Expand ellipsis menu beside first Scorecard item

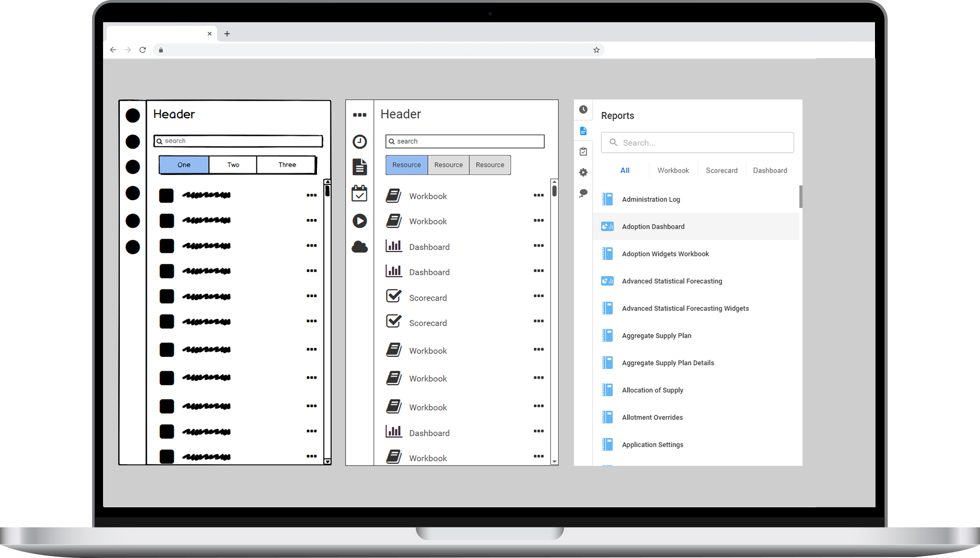point(538,296)
